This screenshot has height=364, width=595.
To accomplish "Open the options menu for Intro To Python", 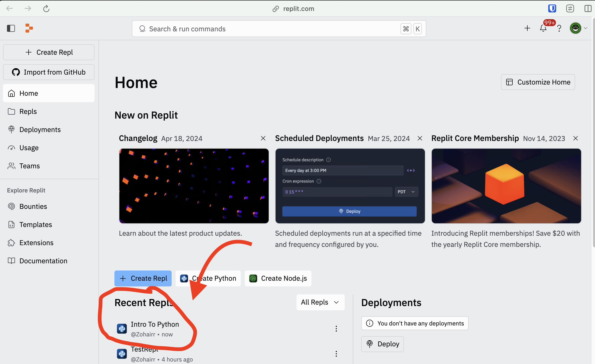I will pyautogui.click(x=336, y=329).
